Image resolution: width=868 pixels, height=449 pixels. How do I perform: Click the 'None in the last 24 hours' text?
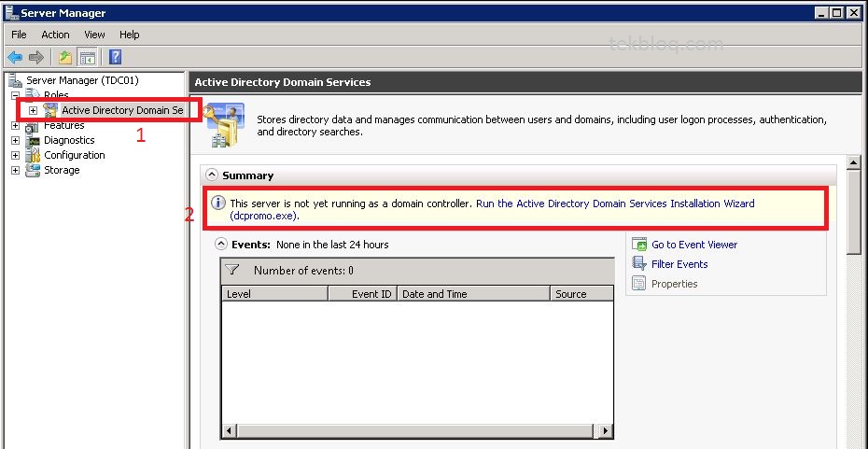[332, 245]
